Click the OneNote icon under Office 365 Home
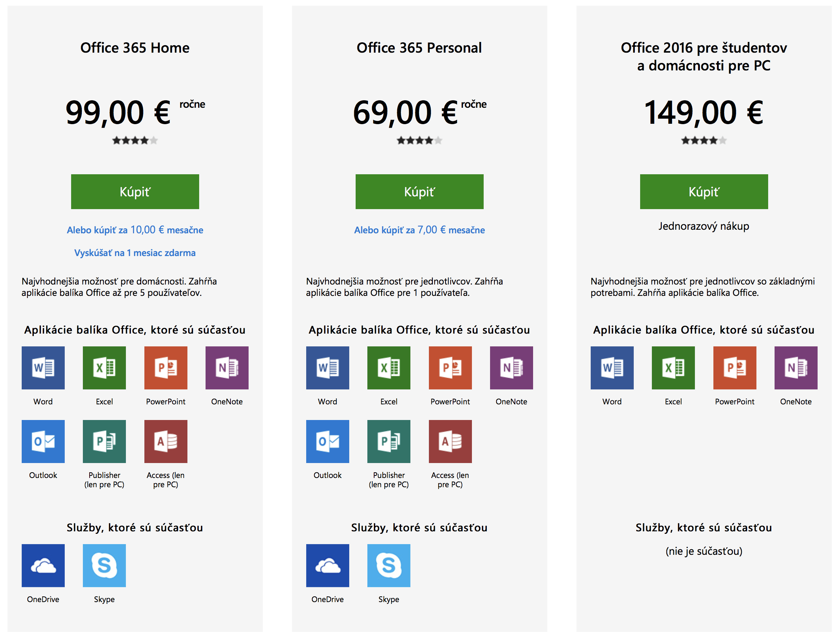The width and height of the screenshot is (840, 638). click(227, 368)
